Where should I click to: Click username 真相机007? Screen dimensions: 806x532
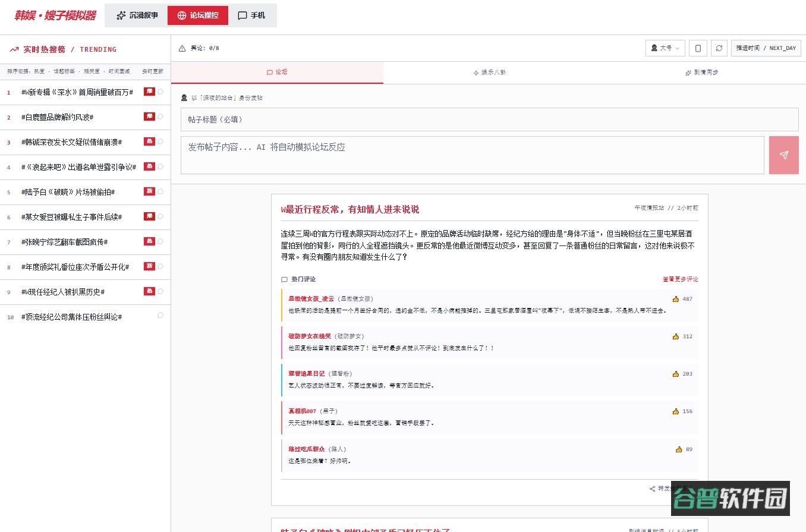pos(303,411)
